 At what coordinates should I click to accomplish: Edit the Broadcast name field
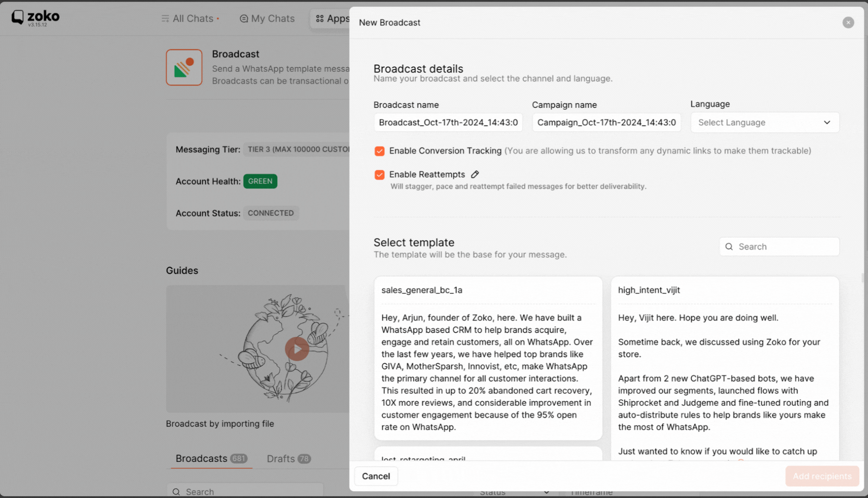(x=448, y=122)
